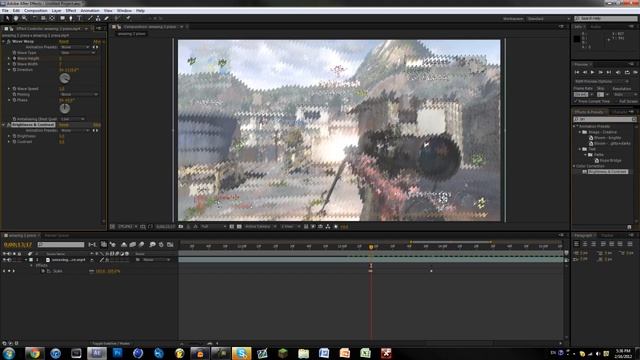Viewport: 640px width, 360px height.
Task: Collapse the Wave Warp effect
Action: (4, 41)
